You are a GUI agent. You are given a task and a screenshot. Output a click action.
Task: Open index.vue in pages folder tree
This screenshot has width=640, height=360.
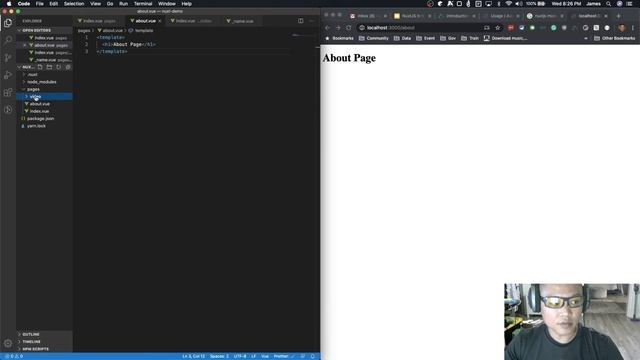[x=39, y=111]
